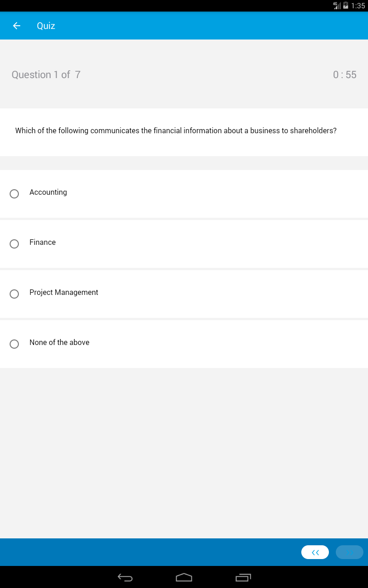The image size is (368, 588).
Task: Go to the previous question using double-left chevron
Action: point(315,552)
